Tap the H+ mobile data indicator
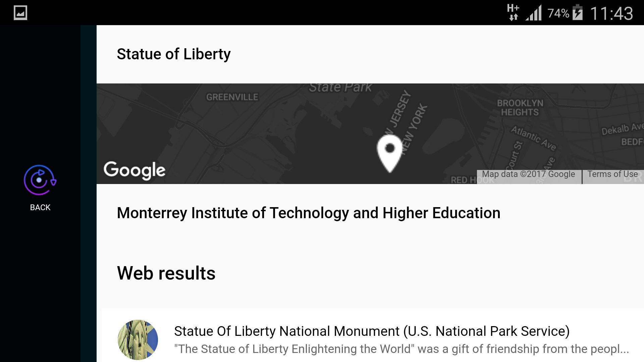Screen dimensions: 644x362 tap(513, 12)
